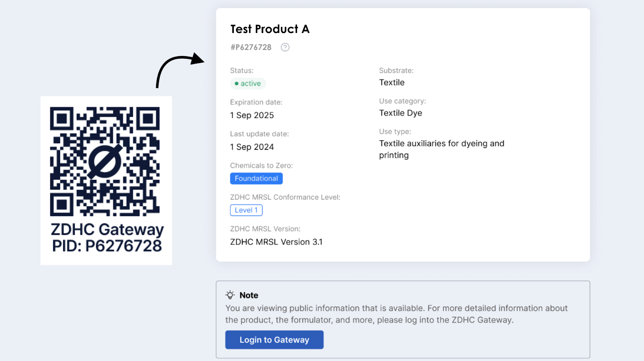Click the Textile Dye use category value
The height and width of the screenshot is (361, 644).
click(400, 113)
